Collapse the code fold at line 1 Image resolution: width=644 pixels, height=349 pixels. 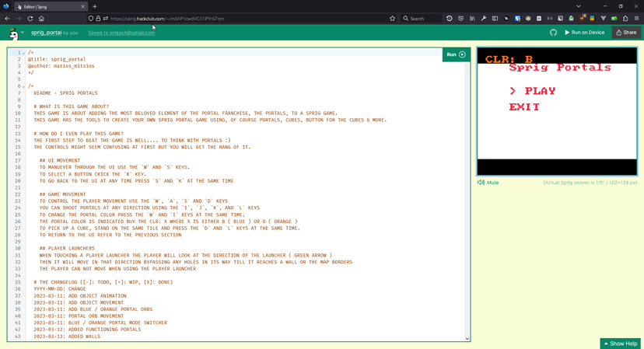tap(23, 53)
